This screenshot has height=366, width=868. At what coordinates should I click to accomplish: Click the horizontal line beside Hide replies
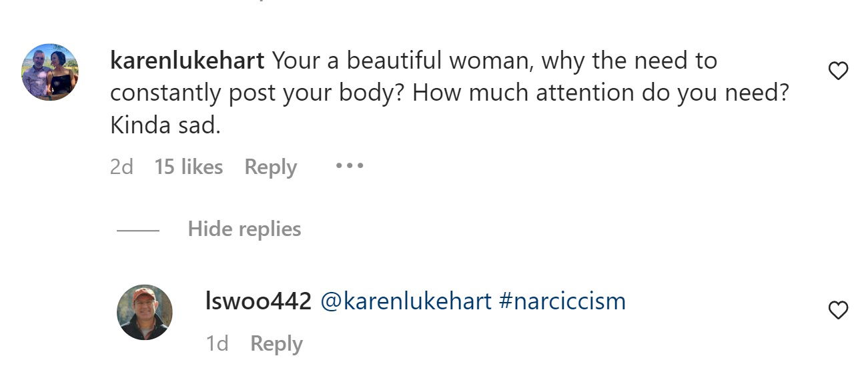pos(138,231)
